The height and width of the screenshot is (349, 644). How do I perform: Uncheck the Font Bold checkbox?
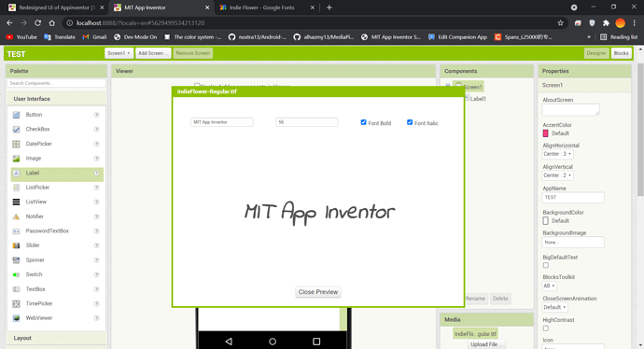(363, 122)
